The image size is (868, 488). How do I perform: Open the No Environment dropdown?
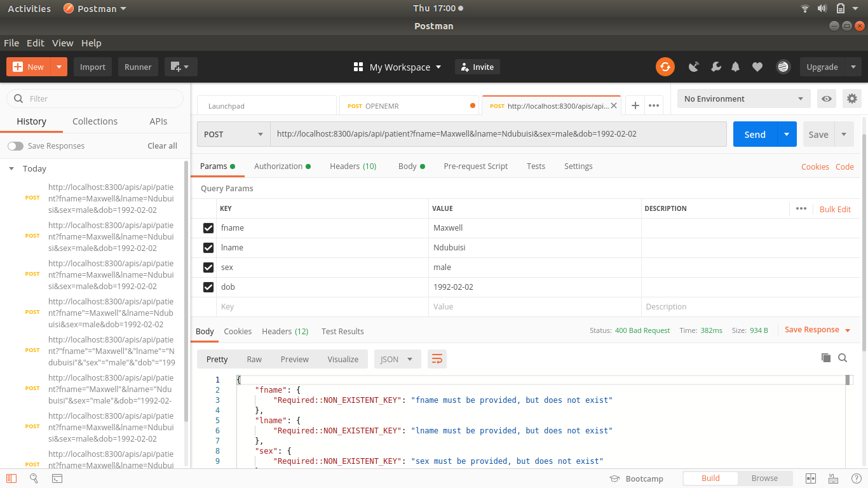click(x=743, y=98)
